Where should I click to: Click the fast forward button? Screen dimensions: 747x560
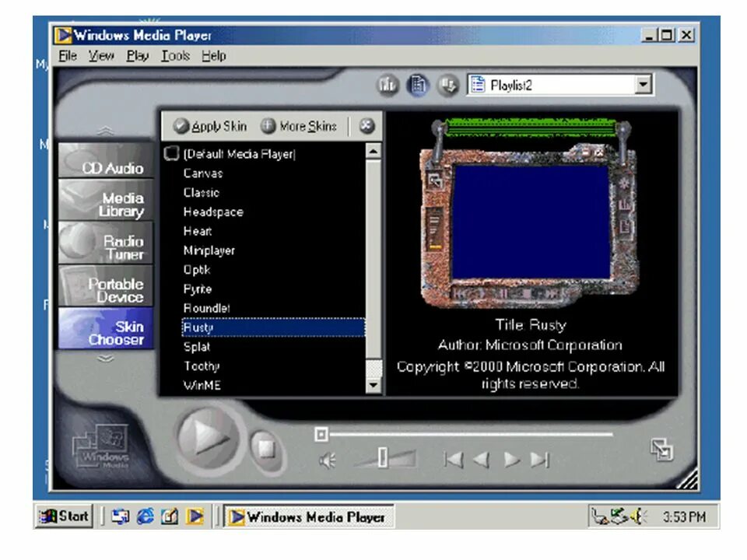pos(511,460)
